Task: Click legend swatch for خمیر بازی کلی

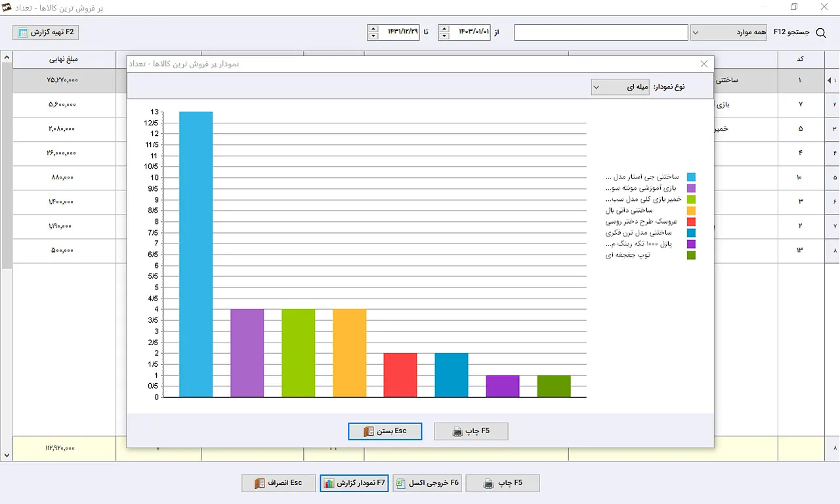Action: coord(691,199)
